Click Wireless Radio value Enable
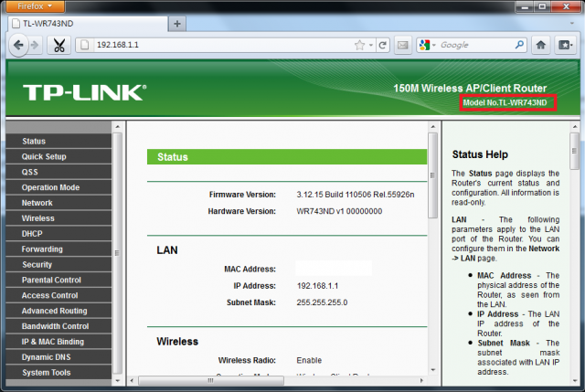The height and width of the screenshot is (392, 585). point(309,360)
